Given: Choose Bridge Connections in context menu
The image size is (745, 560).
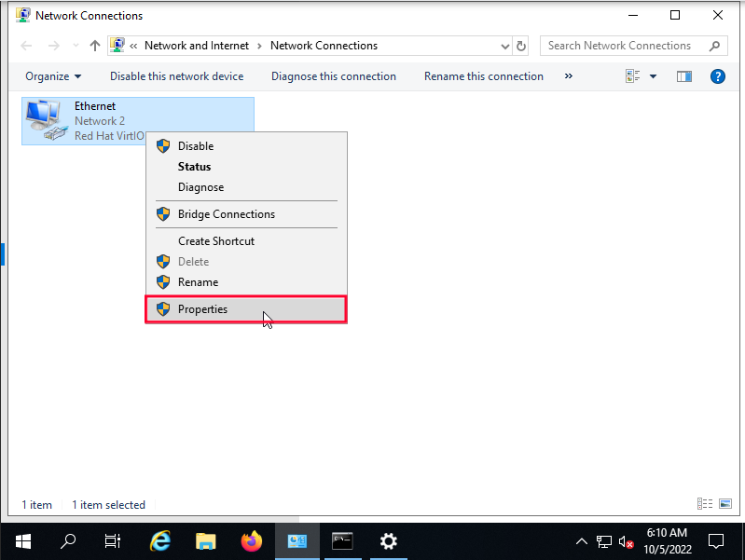Looking at the screenshot, I should pos(227,214).
